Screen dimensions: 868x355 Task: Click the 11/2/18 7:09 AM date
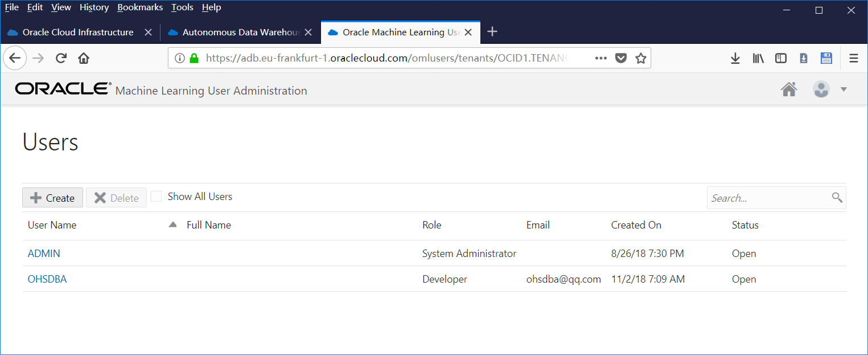point(648,279)
